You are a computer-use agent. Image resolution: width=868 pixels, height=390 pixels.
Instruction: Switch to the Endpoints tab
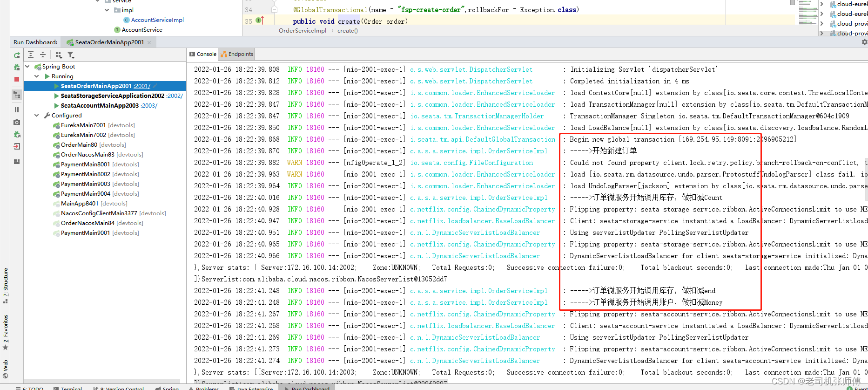pos(237,54)
